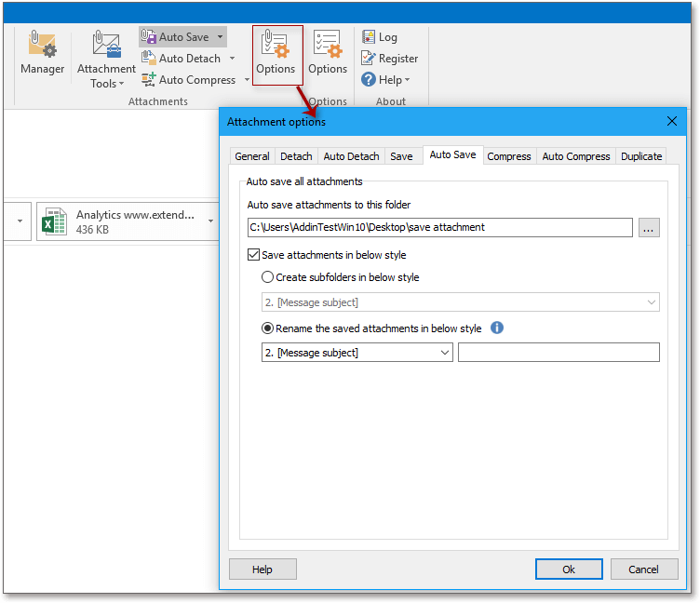This screenshot has width=700, height=603.
Task: Click the Auto Compress ribbon icon
Action: (x=149, y=80)
